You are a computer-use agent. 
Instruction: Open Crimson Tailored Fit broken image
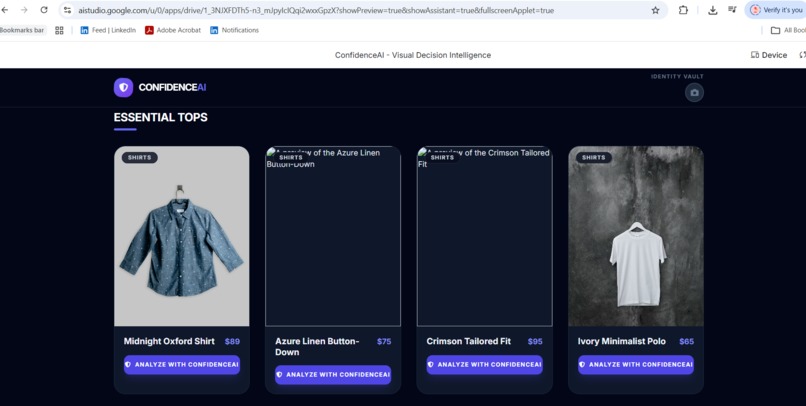(484, 236)
